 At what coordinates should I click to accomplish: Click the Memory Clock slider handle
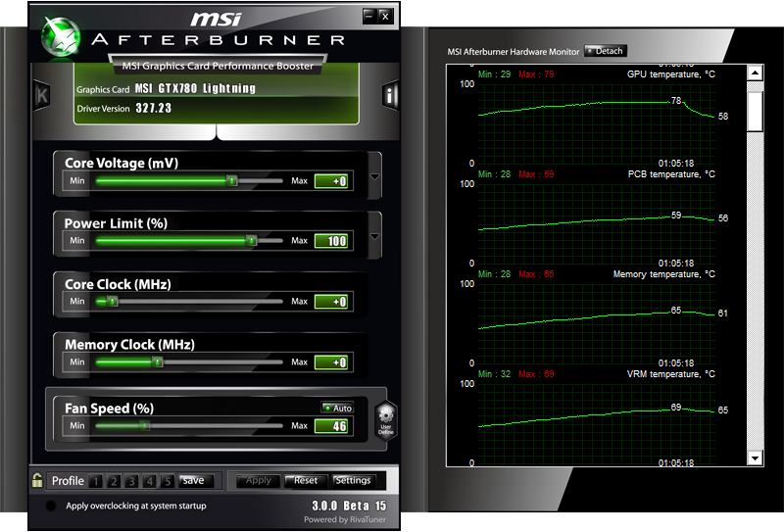(158, 362)
